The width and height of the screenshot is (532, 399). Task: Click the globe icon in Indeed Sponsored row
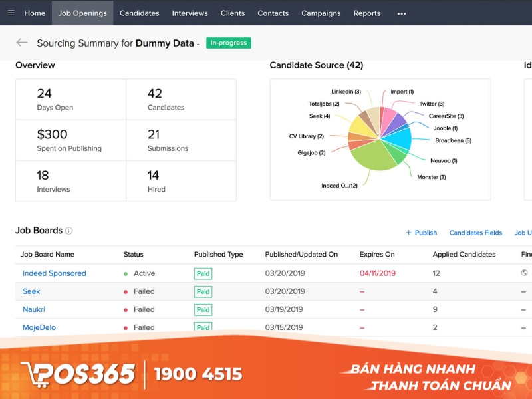pyautogui.click(x=523, y=273)
